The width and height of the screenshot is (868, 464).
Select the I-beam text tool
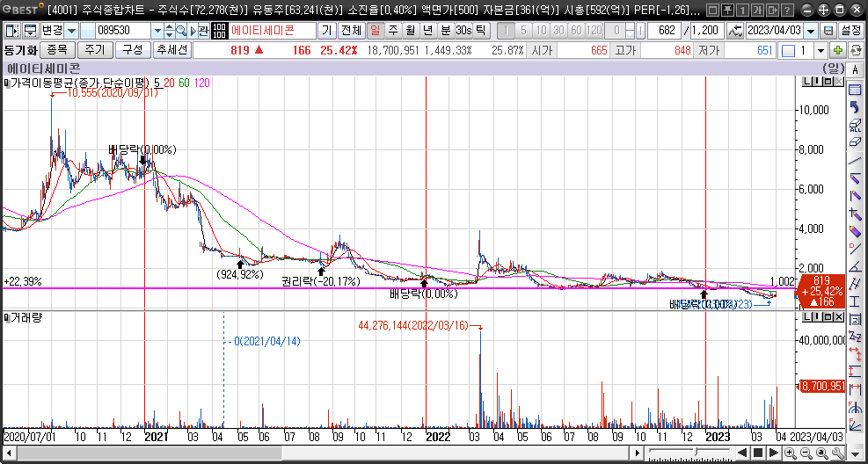(854, 301)
